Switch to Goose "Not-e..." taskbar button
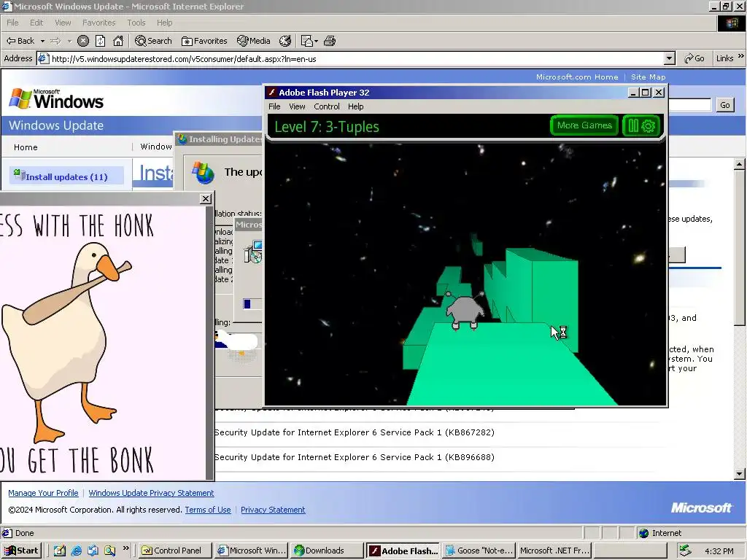Image resolution: width=747 pixels, height=560 pixels. [x=479, y=551]
